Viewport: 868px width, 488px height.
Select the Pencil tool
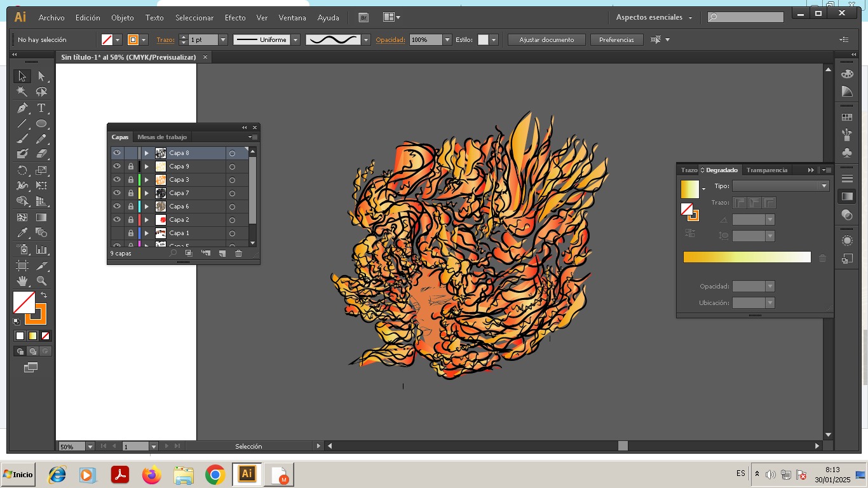(x=41, y=139)
